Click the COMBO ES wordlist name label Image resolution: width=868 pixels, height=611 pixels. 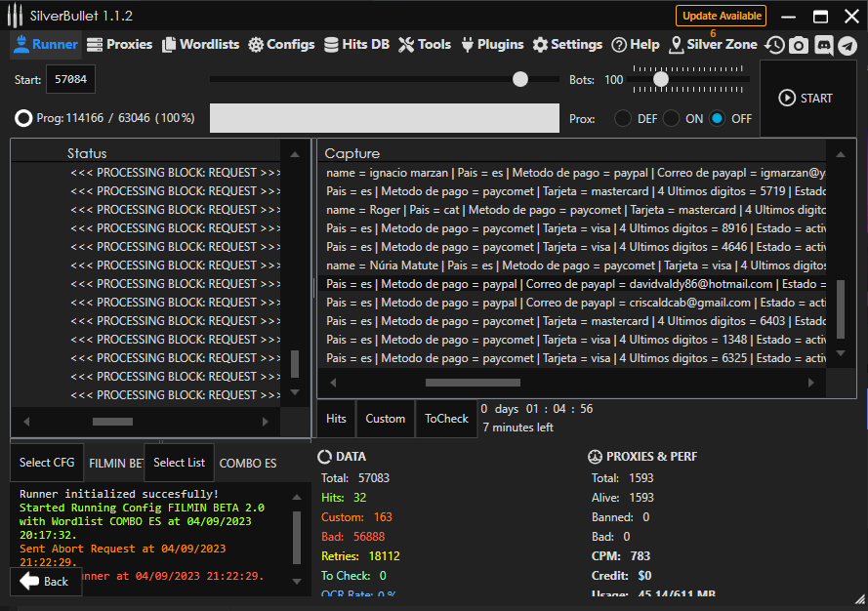(248, 464)
